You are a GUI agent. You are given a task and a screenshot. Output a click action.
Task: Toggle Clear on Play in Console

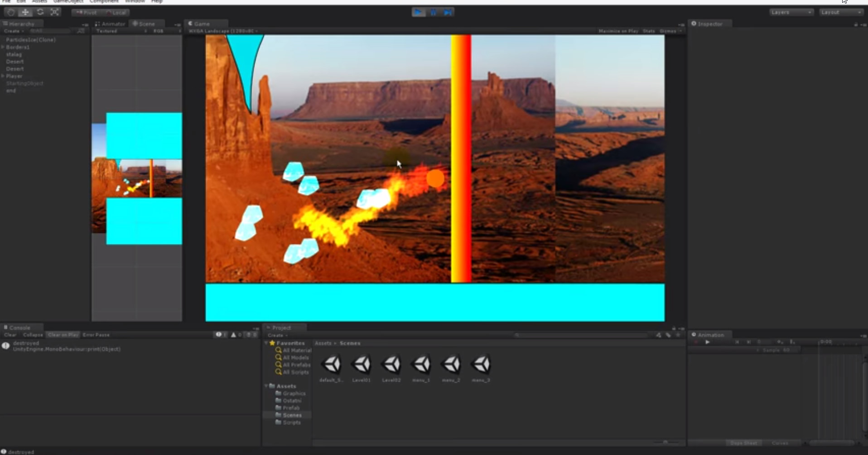(x=63, y=335)
